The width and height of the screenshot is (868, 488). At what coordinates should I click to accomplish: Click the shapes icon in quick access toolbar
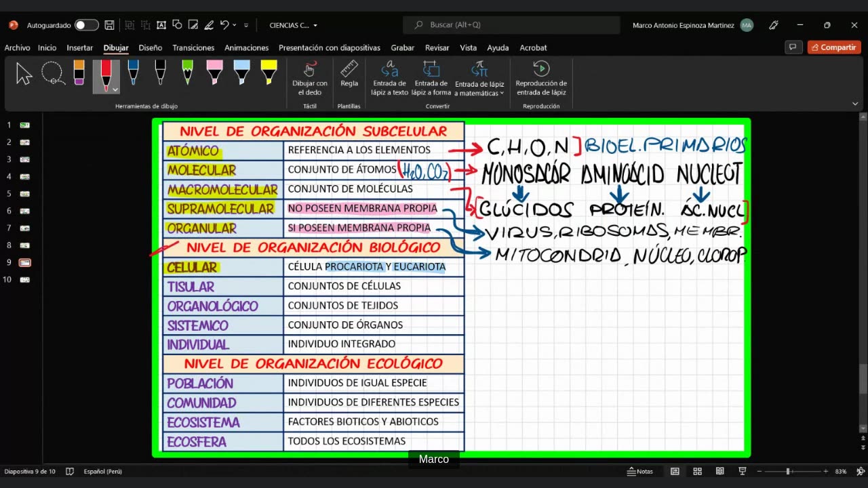click(178, 25)
